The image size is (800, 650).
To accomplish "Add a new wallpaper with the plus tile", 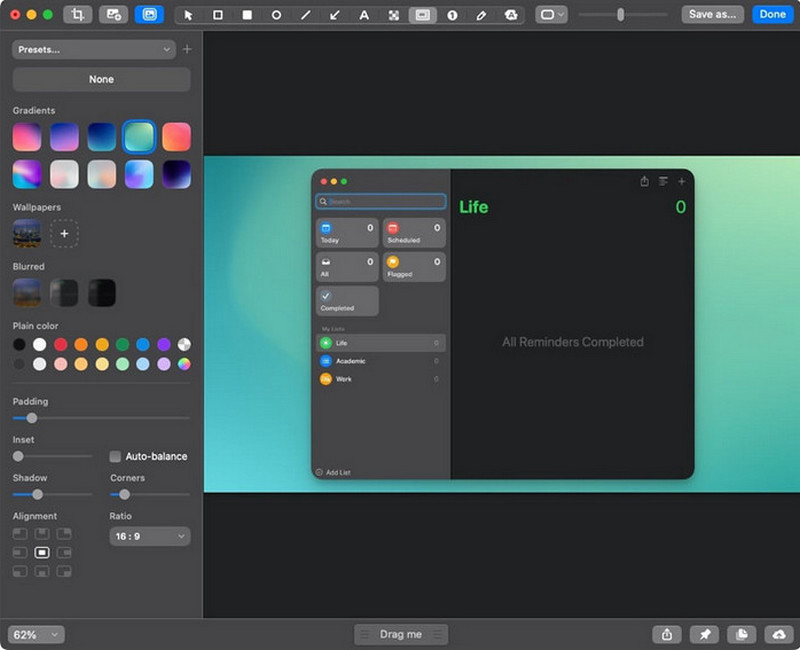I will [x=64, y=234].
